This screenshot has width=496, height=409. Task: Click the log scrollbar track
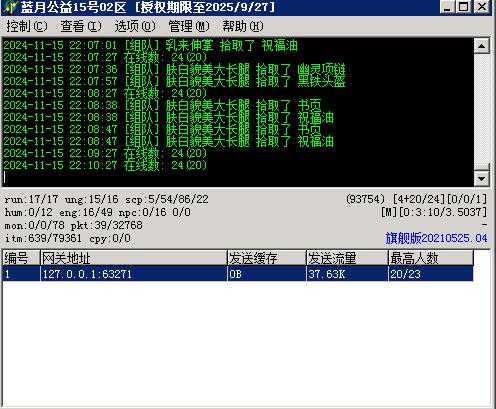pos(481,108)
